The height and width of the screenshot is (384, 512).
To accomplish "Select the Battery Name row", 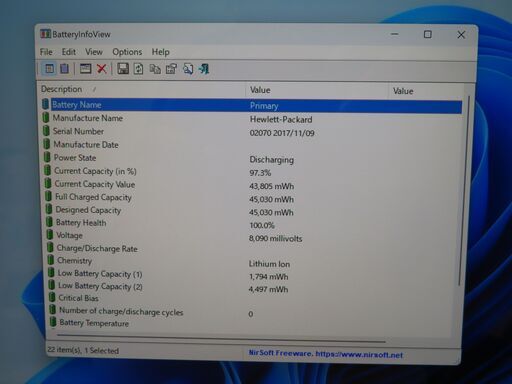I will tap(252, 105).
